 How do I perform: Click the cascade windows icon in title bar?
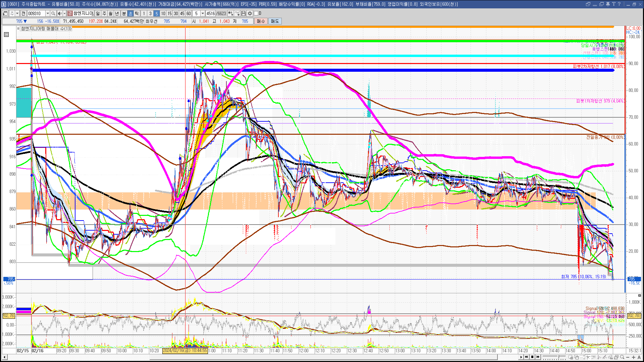point(601,4)
